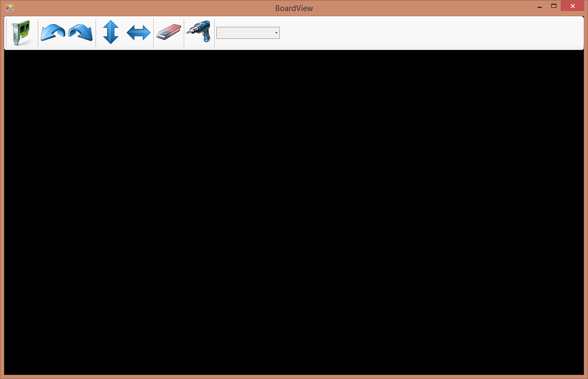Minimize the BoardView window
Screen dimensions: 588x379
pos(540,7)
